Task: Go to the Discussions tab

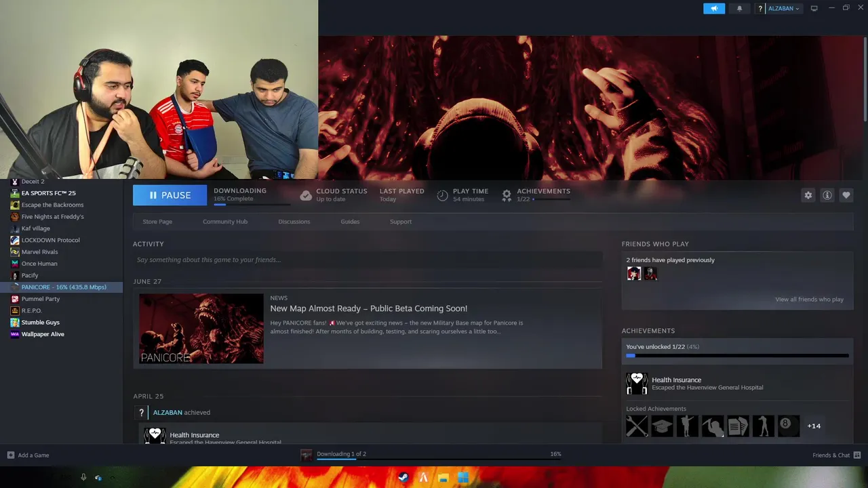Action: 294,222
